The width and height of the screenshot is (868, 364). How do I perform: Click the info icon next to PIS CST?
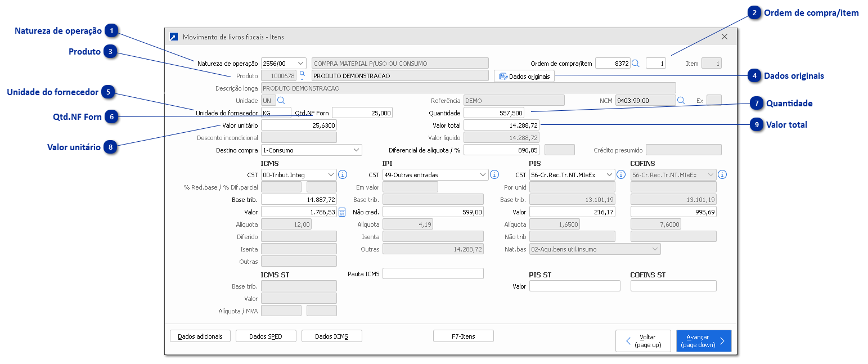[x=621, y=175]
